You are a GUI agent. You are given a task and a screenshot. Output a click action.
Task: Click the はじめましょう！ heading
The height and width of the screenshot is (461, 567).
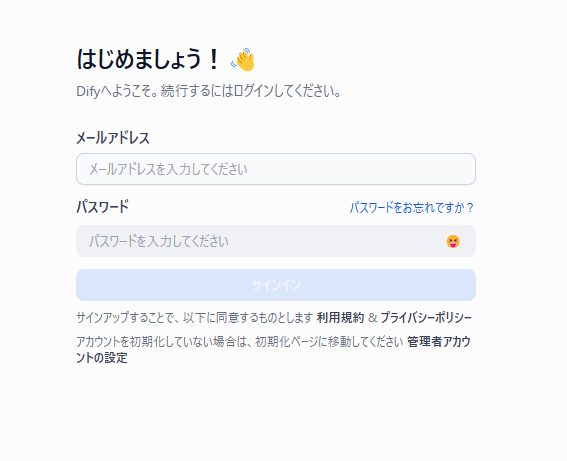(x=148, y=59)
